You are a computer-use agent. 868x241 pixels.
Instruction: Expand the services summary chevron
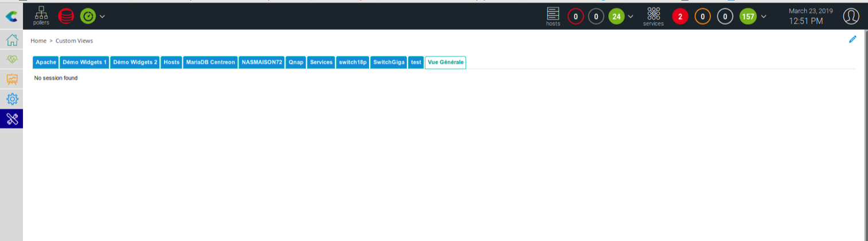pyautogui.click(x=763, y=17)
